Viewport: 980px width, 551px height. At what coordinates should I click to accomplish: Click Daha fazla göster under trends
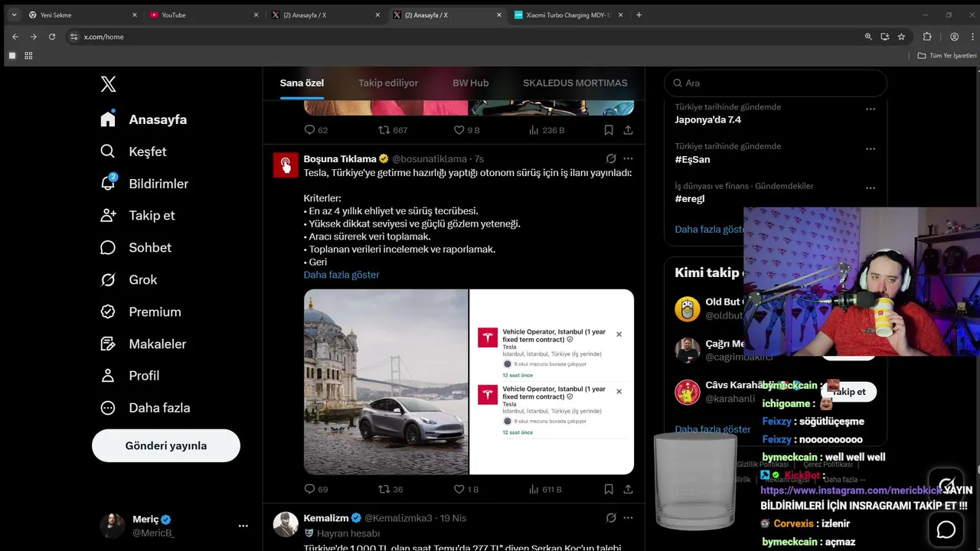coord(709,229)
